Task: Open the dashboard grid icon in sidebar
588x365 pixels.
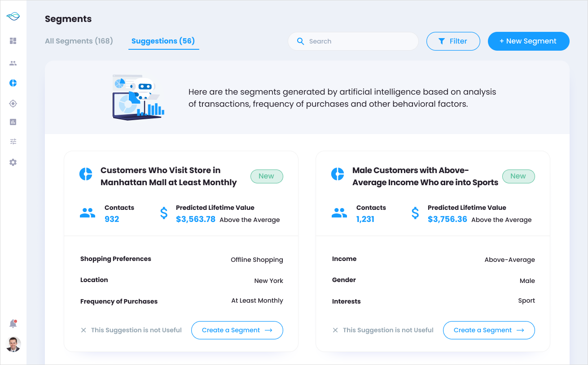Action: 13,41
